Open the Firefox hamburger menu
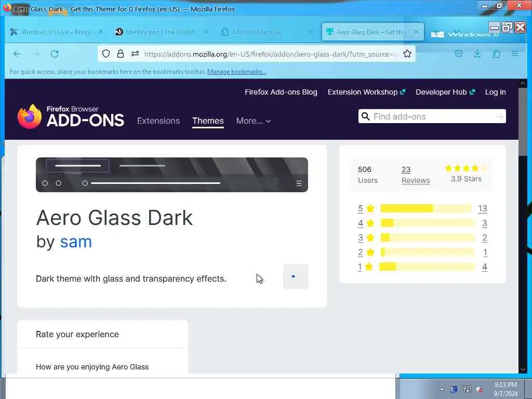 [515, 54]
